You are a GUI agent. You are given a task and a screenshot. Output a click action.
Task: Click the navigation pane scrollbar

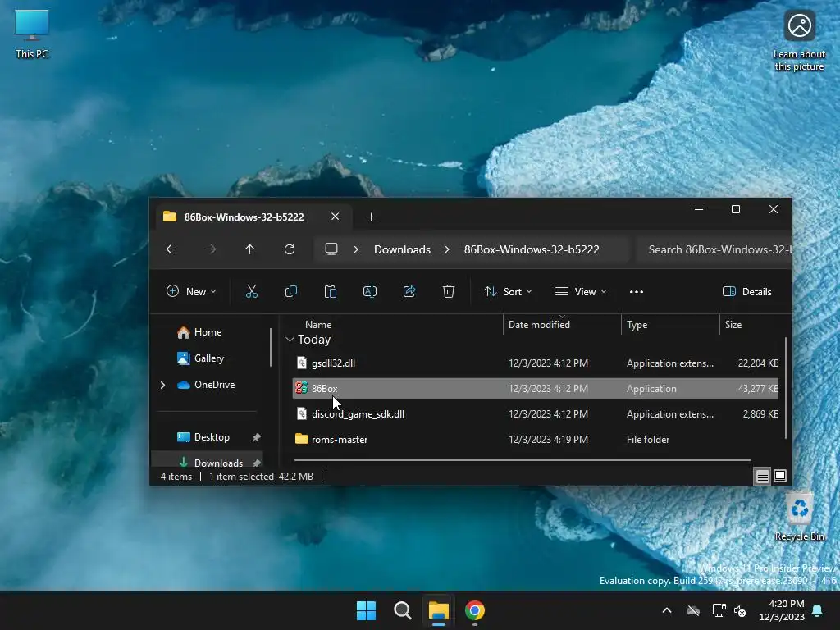point(271,347)
